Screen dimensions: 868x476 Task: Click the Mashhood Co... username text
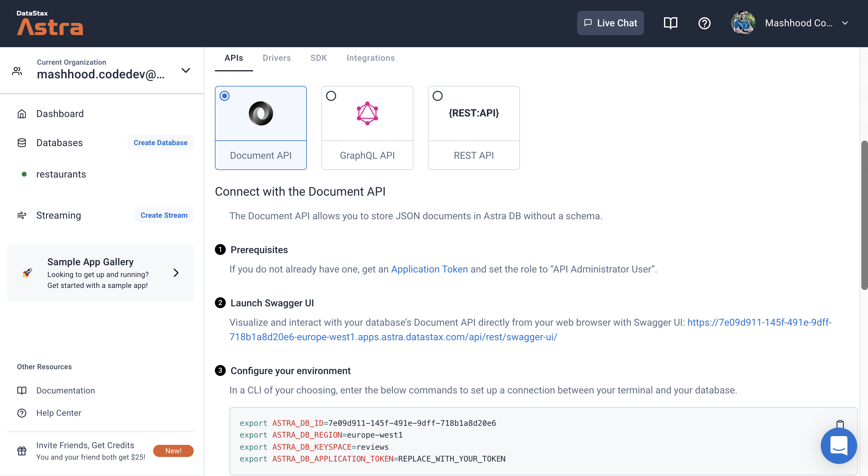click(799, 23)
